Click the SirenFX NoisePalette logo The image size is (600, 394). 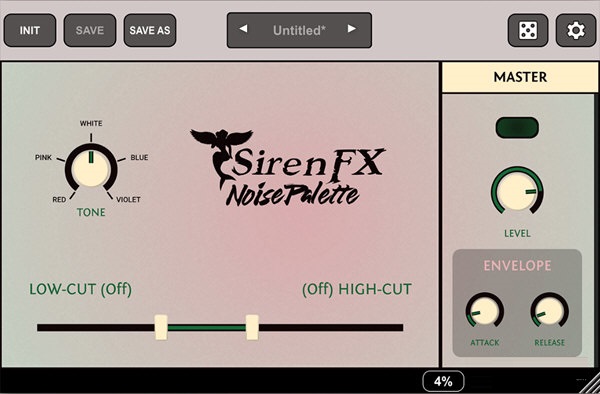pyautogui.click(x=288, y=168)
